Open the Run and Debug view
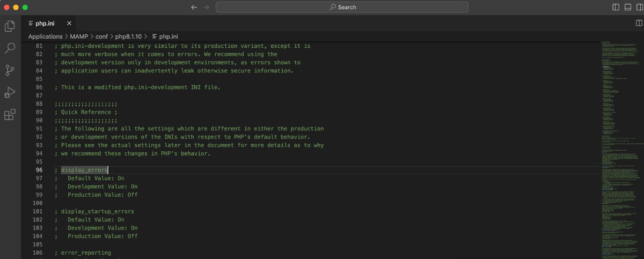This screenshot has height=259, width=644. [x=10, y=92]
